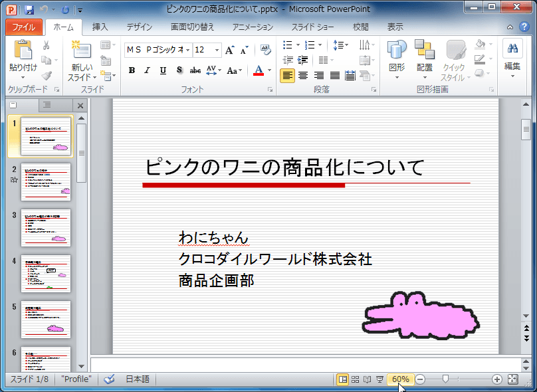The height and width of the screenshot is (392, 537).
Task: Open the Font dialog launcher
Action: [x=270, y=90]
